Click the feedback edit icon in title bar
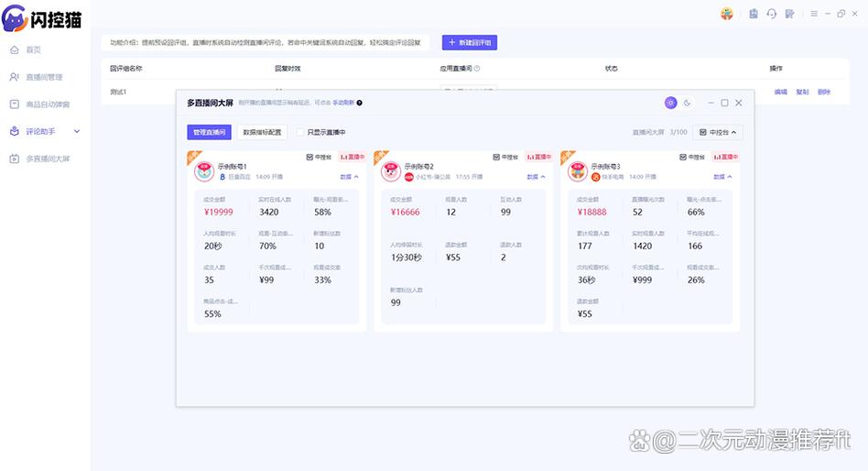The height and width of the screenshot is (471, 868). pos(790,14)
